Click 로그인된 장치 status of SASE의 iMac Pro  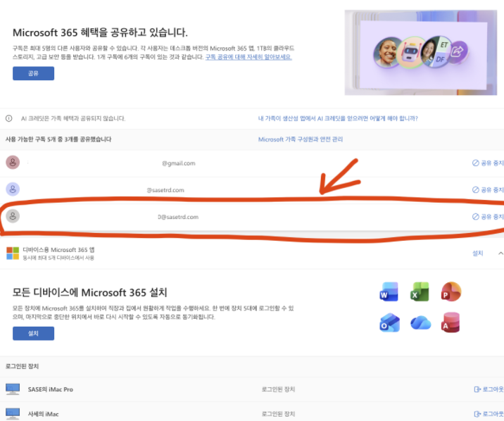pos(278,389)
